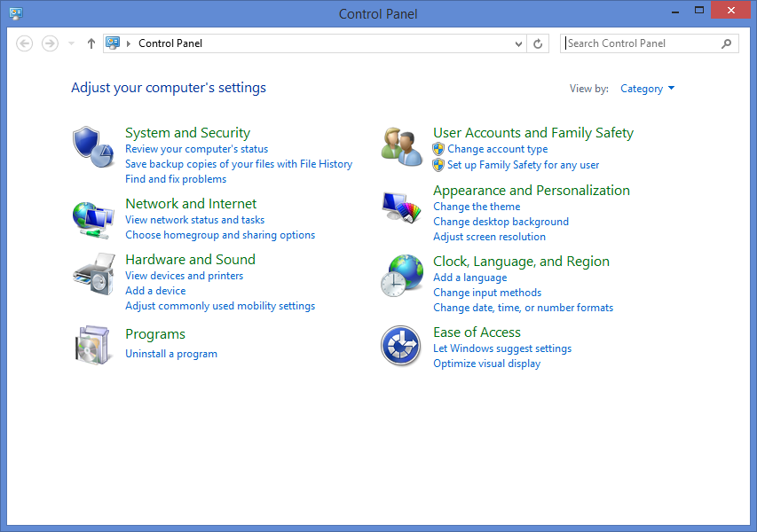Open the Clock, Language, and Region globe icon
757x532 pixels.
(x=402, y=276)
